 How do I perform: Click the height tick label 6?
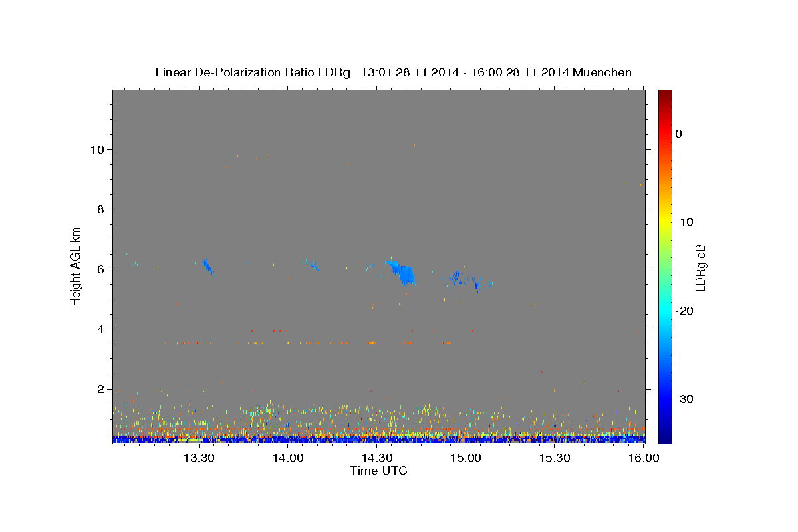pyautogui.click(x=100, y=269)
